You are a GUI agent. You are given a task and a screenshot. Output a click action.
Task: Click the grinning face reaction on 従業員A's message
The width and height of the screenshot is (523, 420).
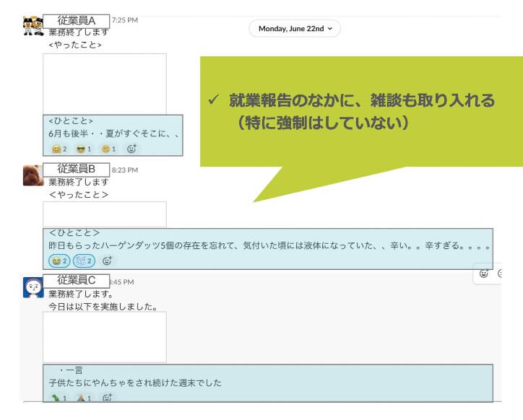click(59, 149)
